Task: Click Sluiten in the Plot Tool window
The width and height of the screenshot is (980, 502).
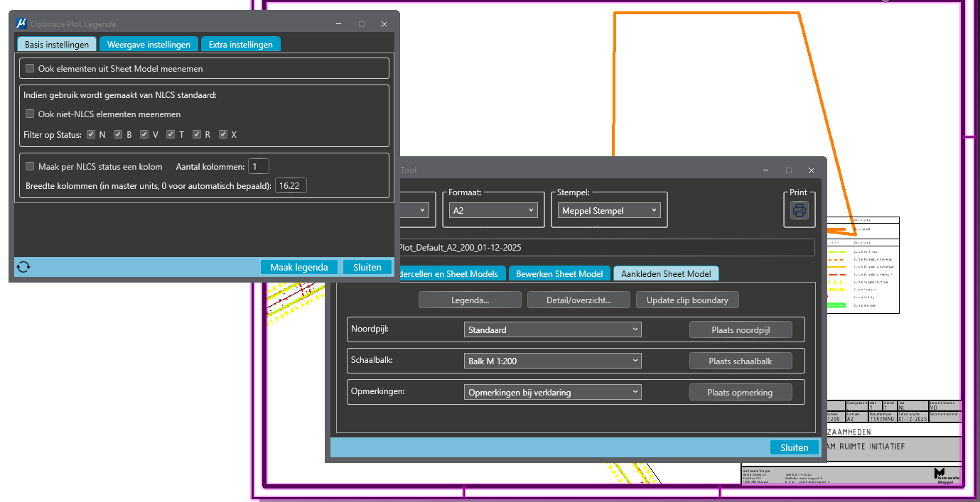Action: click(x=795, y=447)
